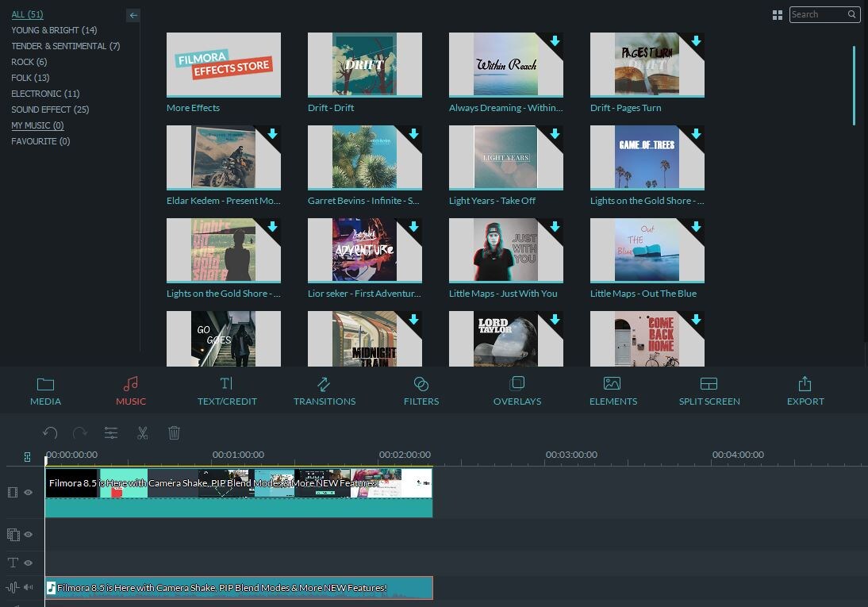Click the More Effects link

pyautogui.click(x=193, y=108)
